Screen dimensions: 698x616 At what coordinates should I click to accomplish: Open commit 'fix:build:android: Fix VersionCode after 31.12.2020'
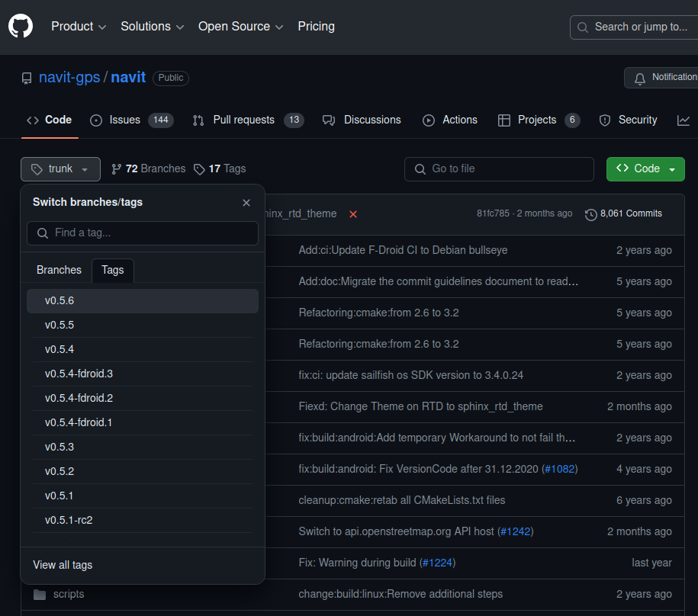click(x=419, y=469)
